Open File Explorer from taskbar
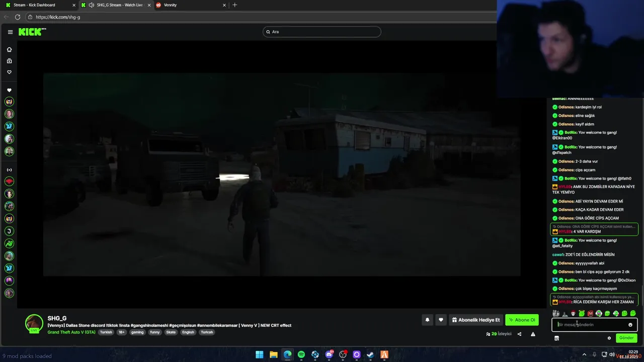 click(x=274, y=355)
